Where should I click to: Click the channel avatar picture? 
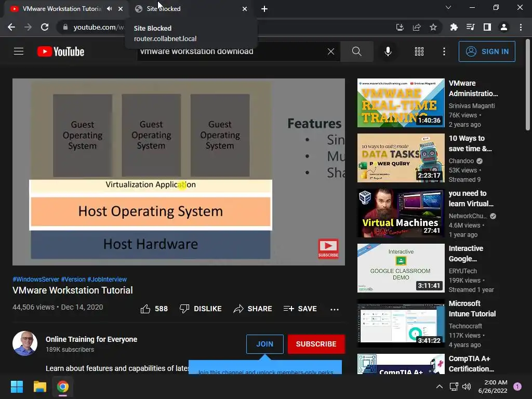[x=25, y=343]
